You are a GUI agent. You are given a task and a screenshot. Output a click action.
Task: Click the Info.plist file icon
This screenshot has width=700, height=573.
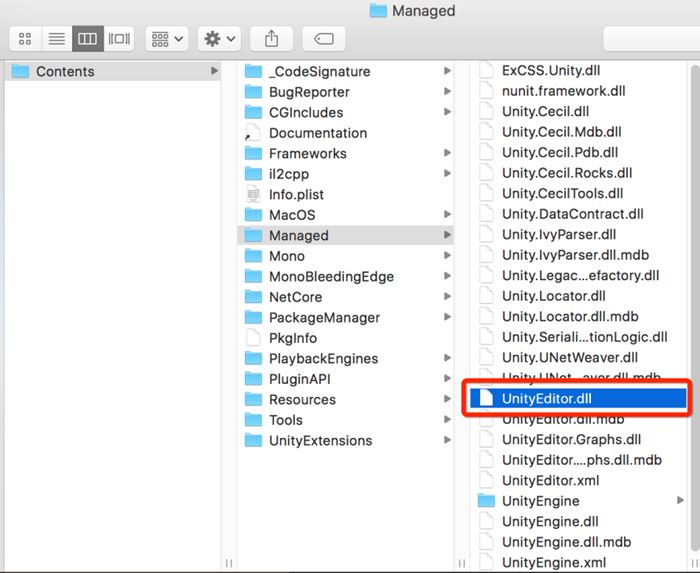tap(253, 195)
